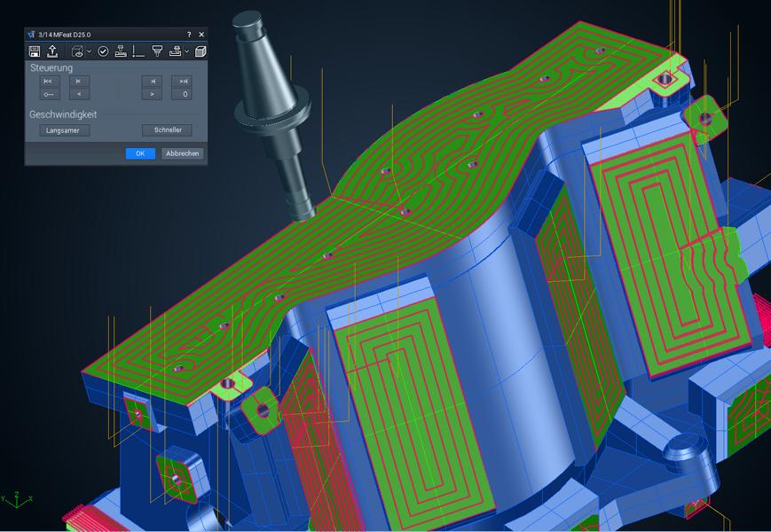This screenshot has width=771, height=532.
Task: Click the circled checkmark verify icon
Action: (103, 51)
